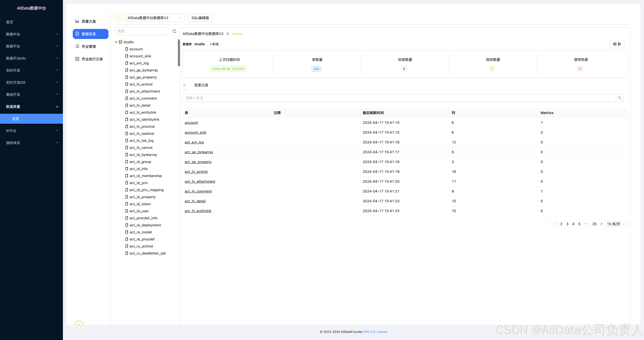The image size is (644, 340).
Task: Click the SQL编辑器 button
Action: click(200, 18)
